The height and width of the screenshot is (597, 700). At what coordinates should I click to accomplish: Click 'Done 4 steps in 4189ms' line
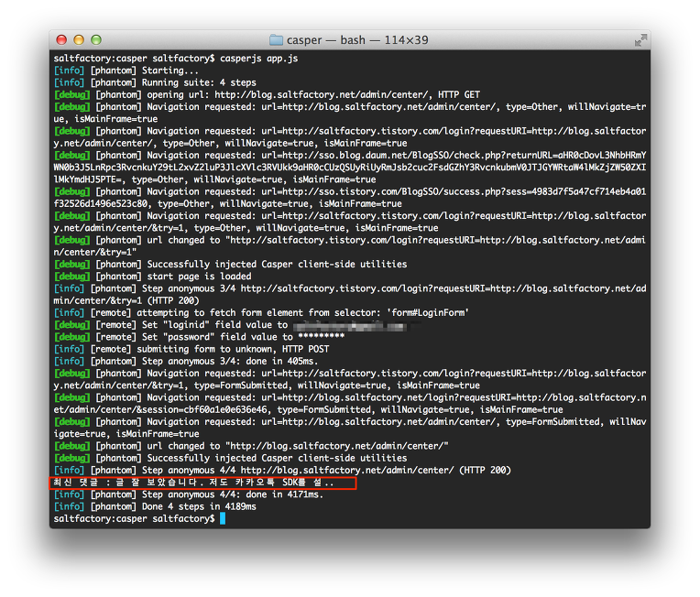pyautogui.click(x=155, y=506)
